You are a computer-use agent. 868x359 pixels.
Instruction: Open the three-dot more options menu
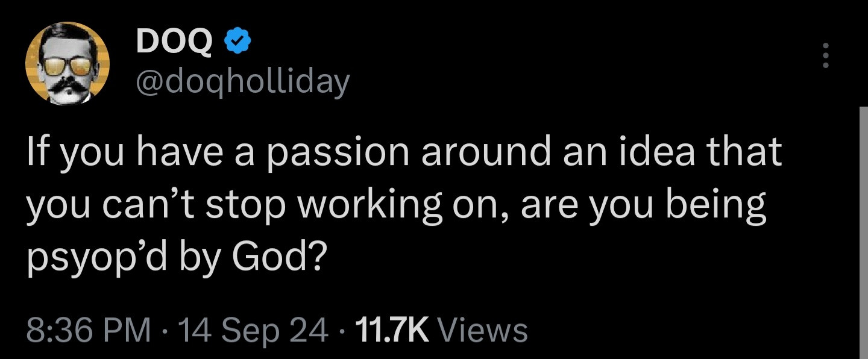[826, 56]
